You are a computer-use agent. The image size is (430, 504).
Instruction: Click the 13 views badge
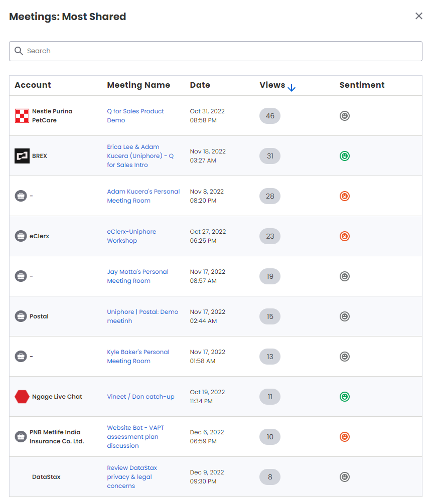(x=270, y=357)
